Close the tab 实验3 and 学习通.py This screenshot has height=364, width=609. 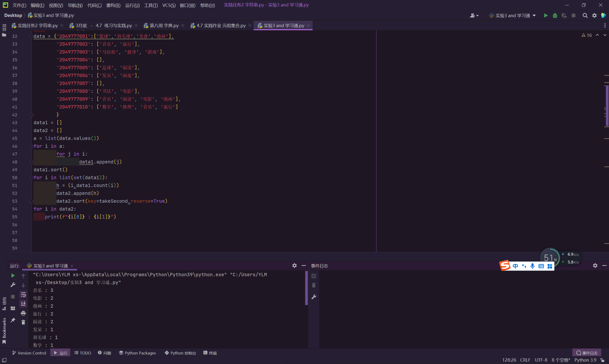(308, 25)
